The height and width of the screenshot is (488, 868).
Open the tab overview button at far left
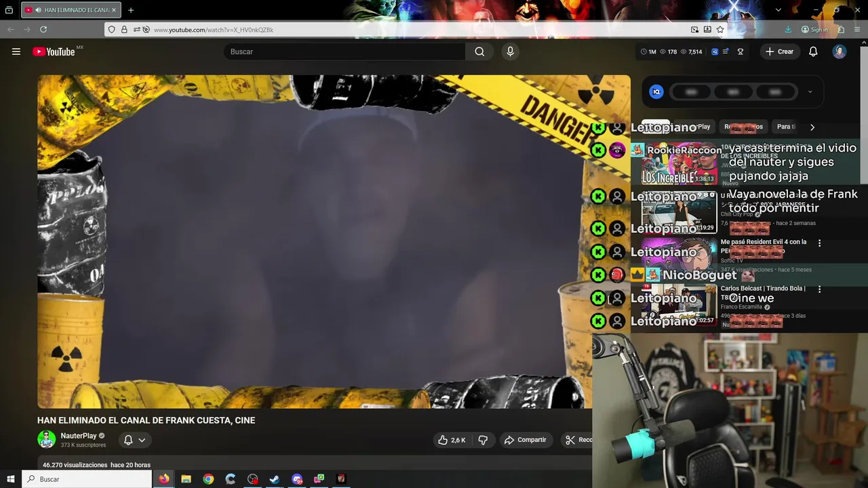pos(9,10)
